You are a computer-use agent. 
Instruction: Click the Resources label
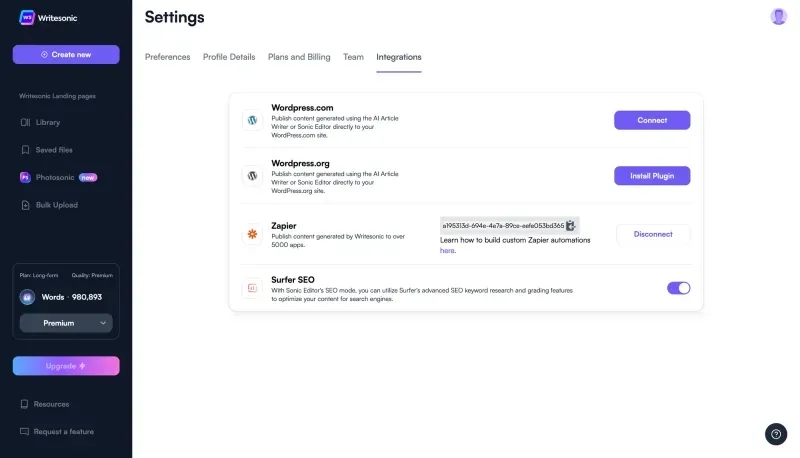pyautogui.click(x=51, y=404)
